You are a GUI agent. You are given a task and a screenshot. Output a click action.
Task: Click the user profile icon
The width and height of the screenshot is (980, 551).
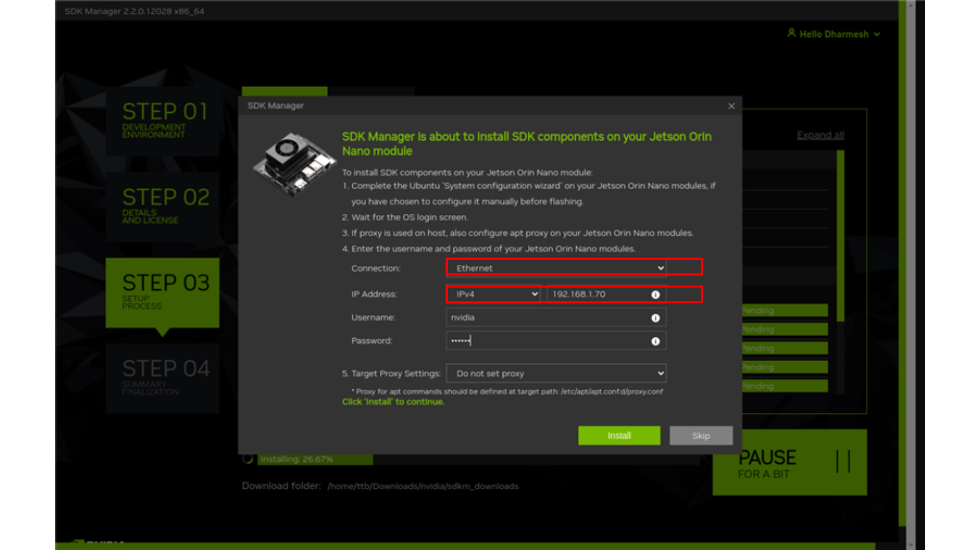(791, 33)
